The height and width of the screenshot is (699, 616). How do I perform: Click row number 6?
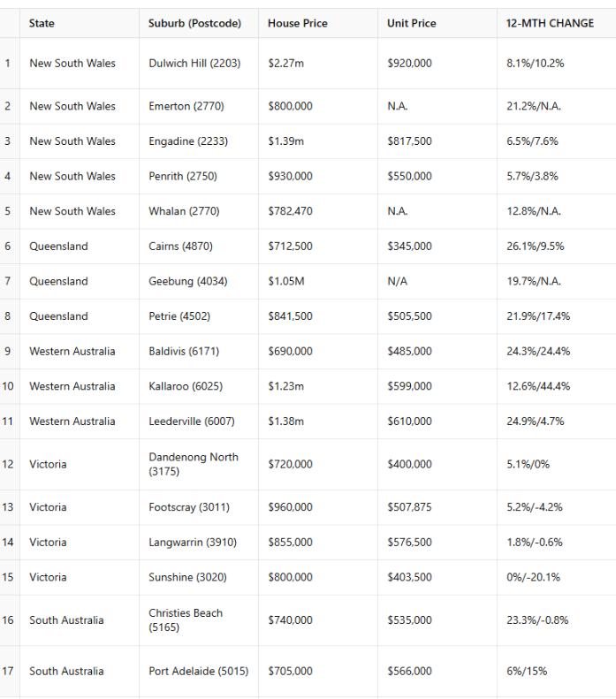tap(8, 247)
